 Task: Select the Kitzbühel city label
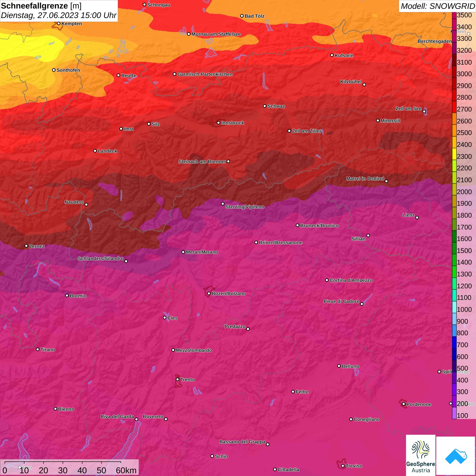[351, 82]
